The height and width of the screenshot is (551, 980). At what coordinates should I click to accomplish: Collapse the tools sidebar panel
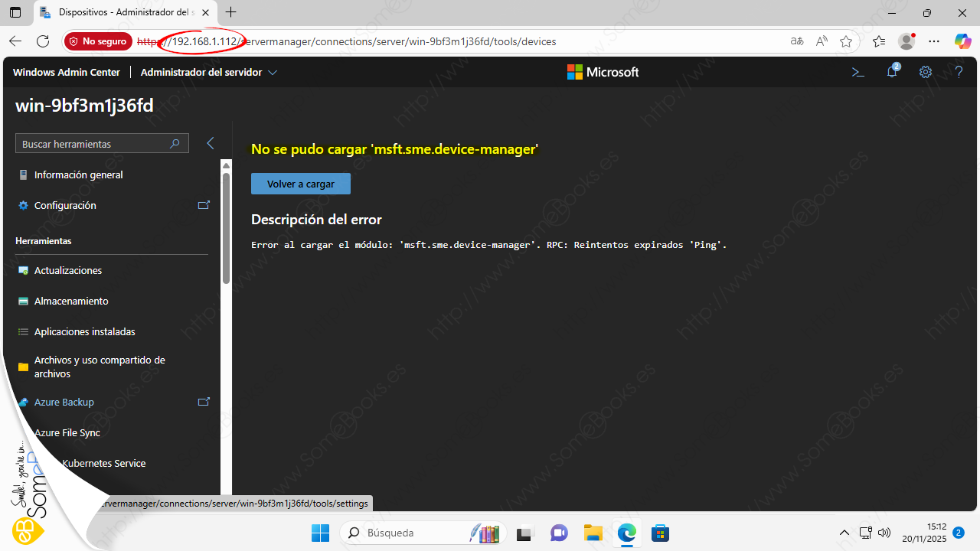click(211, 143)
